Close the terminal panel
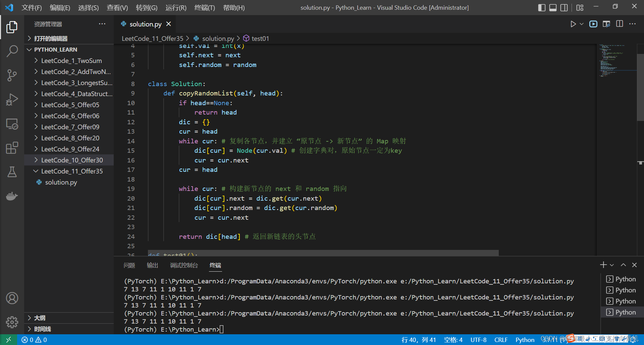 click(634, 265)
